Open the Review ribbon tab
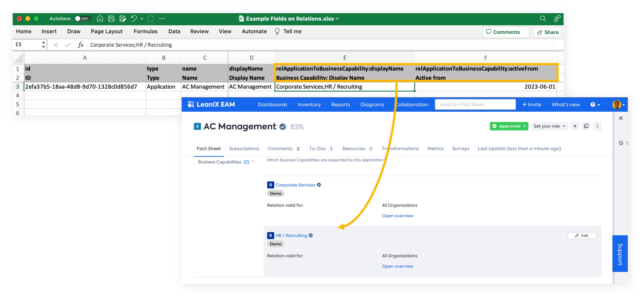This screenshot has width=644, height=300. [199, 31]
